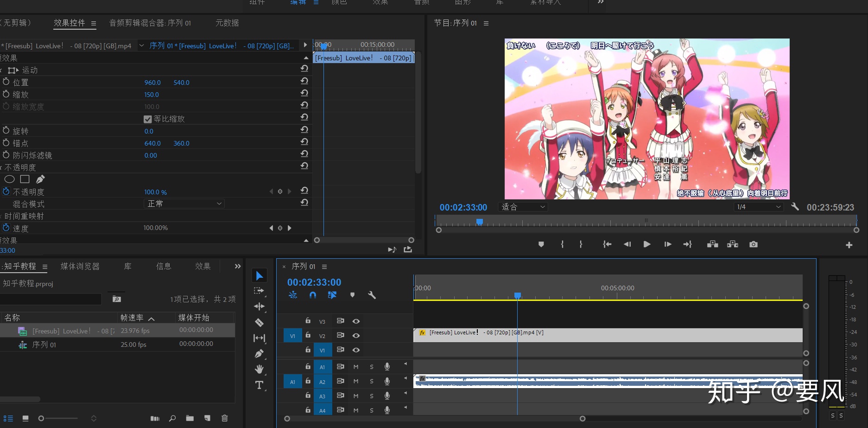Create ellipse opacity mask

coord(9,179)
